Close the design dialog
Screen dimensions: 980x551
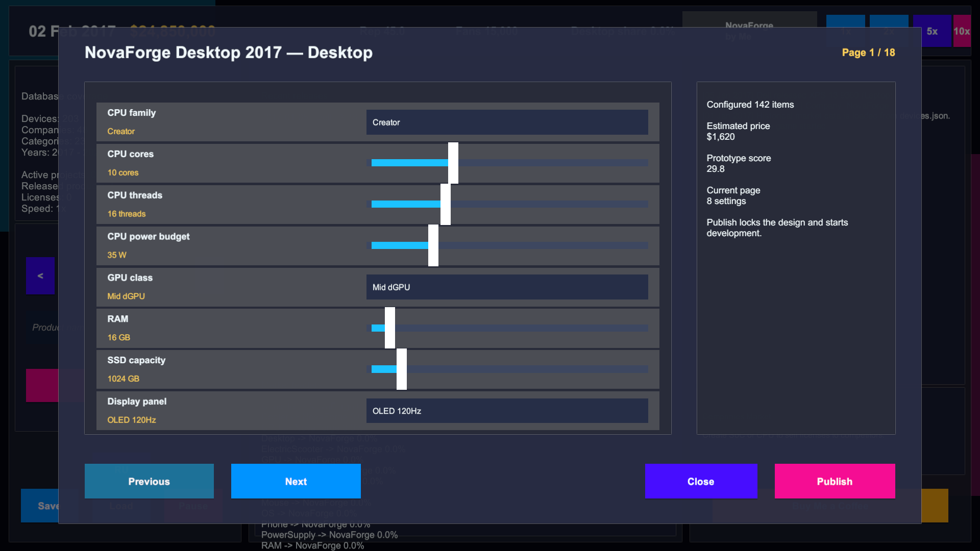(700, 481)
